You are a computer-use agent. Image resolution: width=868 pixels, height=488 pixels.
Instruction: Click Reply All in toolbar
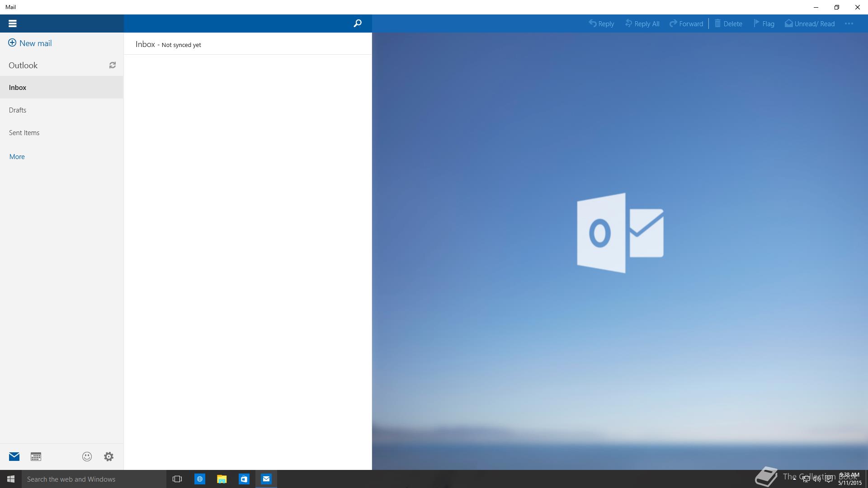(642, 23)
